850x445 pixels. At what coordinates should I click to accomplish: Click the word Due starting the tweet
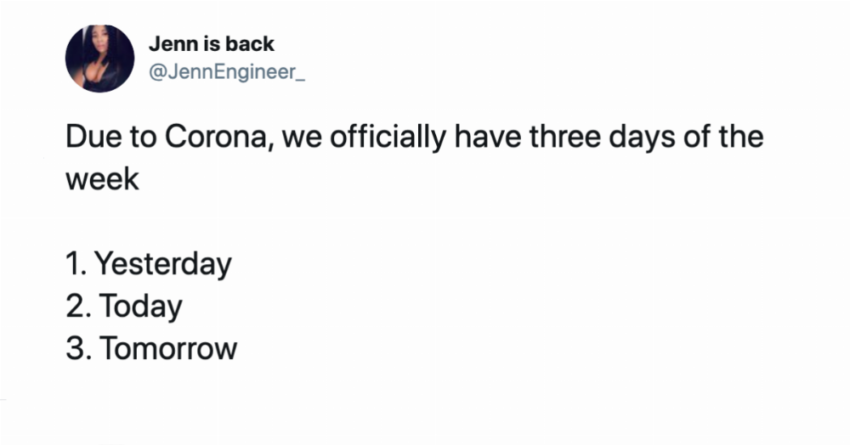click(93, 136)
